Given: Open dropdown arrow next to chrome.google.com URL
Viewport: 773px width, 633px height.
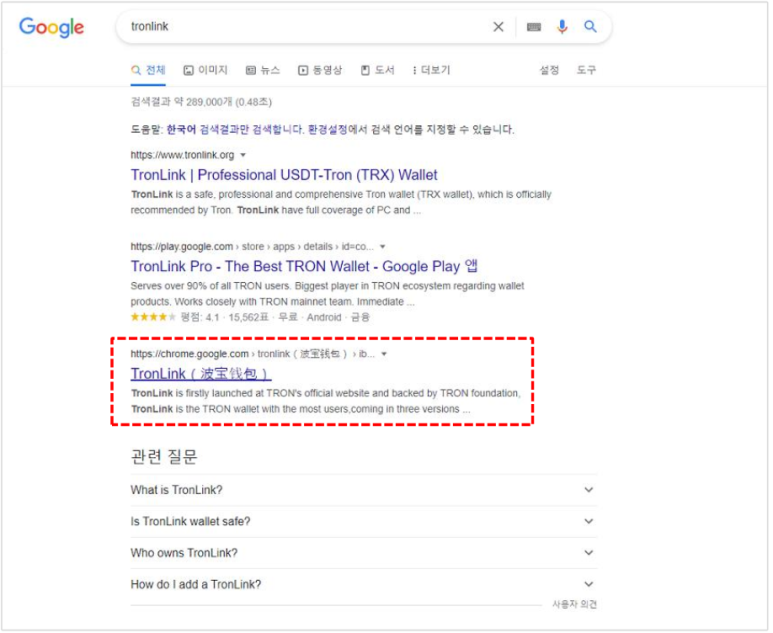Looking at the screenshot, I should click(384, 354).
